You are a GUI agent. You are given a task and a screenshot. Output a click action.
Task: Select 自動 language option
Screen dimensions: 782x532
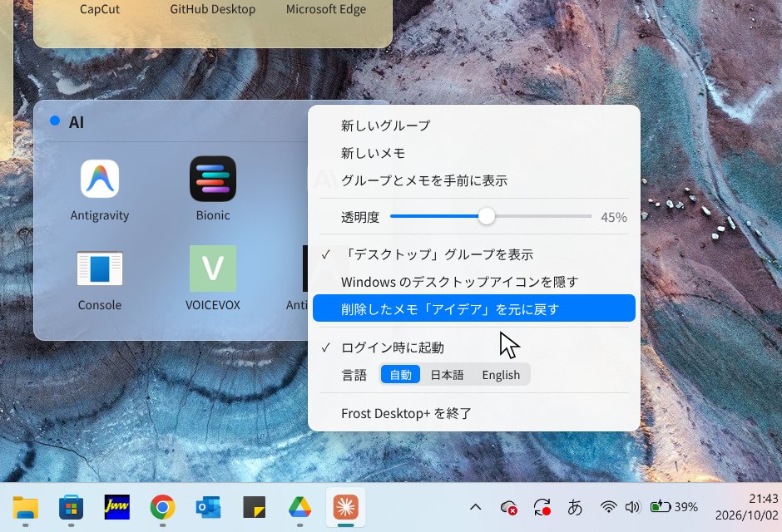(x=400, y=375)
